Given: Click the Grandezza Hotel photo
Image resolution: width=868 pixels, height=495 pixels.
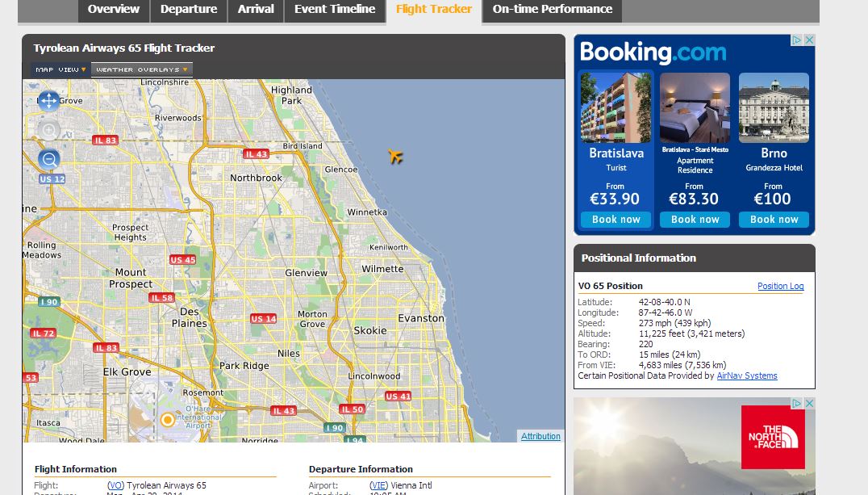Looking at the screenshot, I should 774,108.
